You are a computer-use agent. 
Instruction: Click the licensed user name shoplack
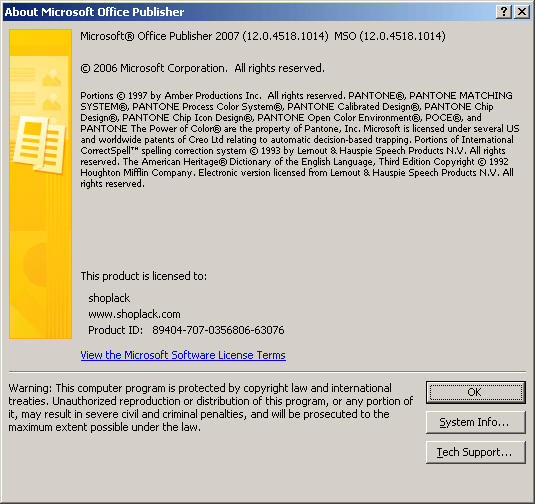coord(109,298)
